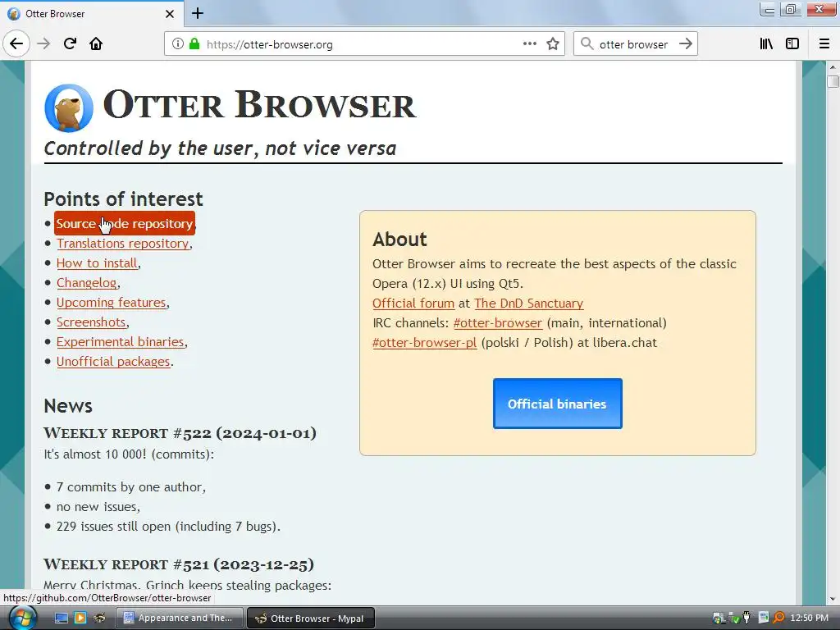Open the Upcoming features link
The image size is (840, 630).
click(x=112, y=303)
